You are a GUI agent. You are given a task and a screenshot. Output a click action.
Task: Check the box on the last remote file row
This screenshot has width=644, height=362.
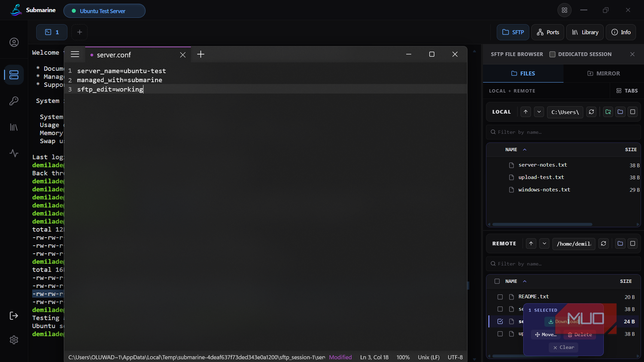[x=500, y=334]
